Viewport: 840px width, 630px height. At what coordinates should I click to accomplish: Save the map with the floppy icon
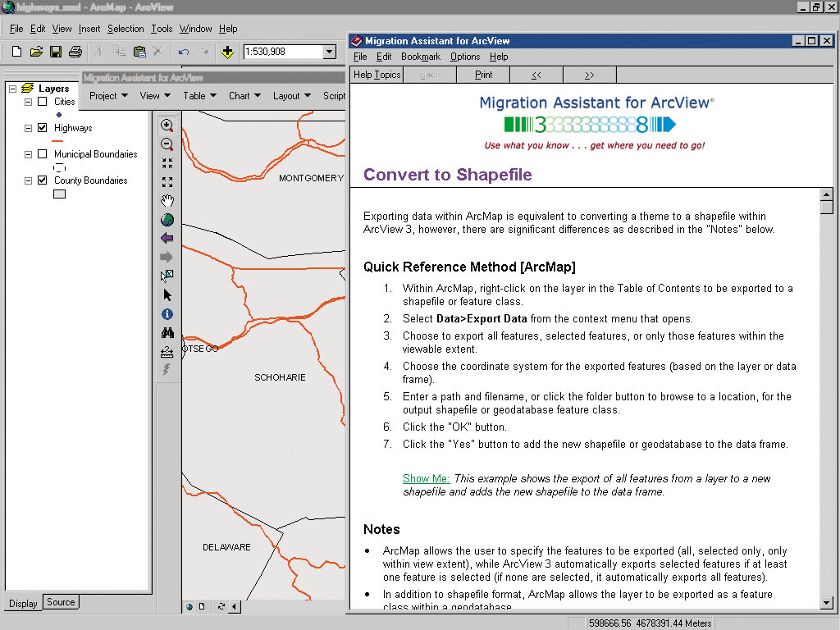[56, 52]
